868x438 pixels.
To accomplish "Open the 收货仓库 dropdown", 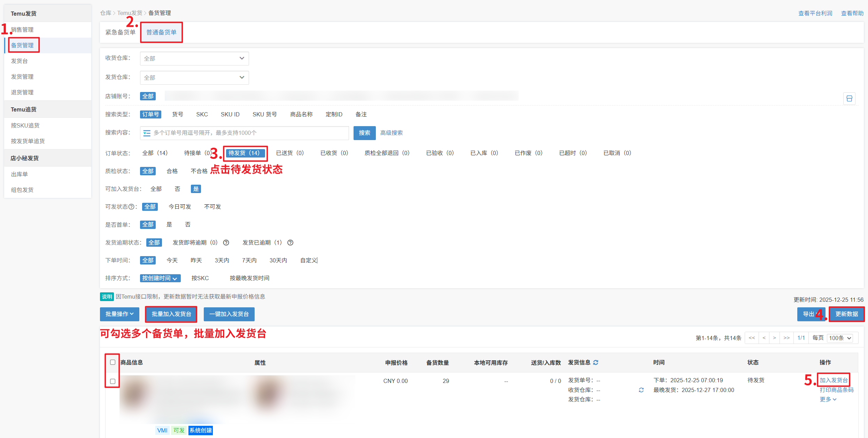I will point(194,58).
